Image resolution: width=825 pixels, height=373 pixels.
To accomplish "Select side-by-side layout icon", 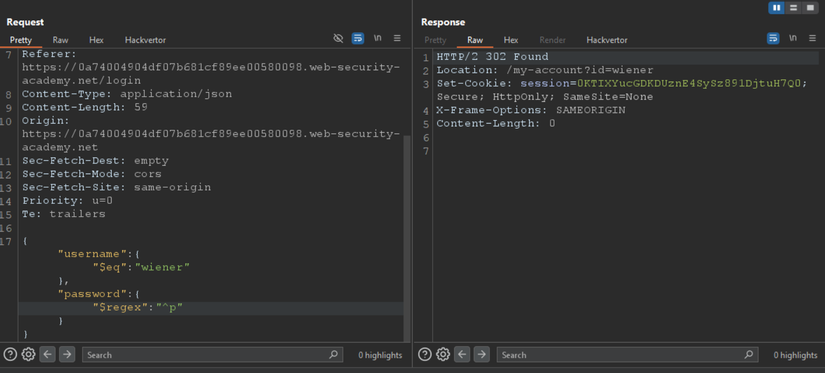I will [x=777, y=7].
